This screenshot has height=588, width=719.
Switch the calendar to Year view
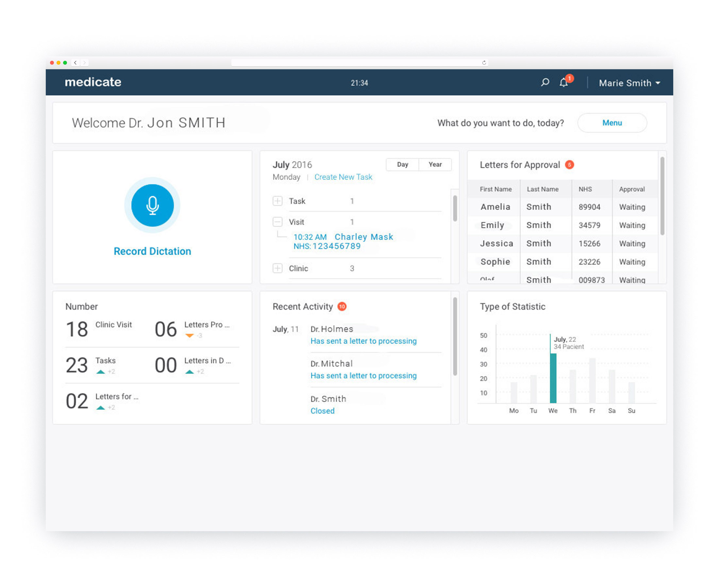[435, 165]
